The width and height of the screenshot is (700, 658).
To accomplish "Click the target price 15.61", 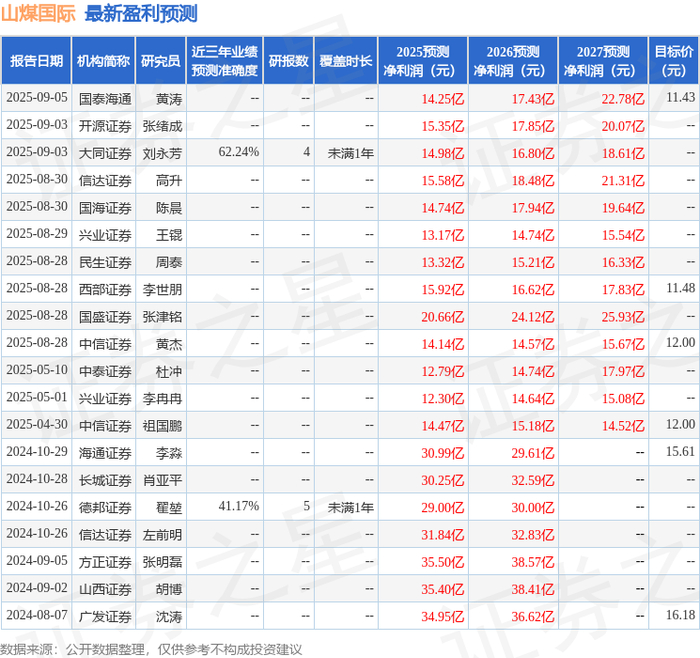I will [680, 451].
